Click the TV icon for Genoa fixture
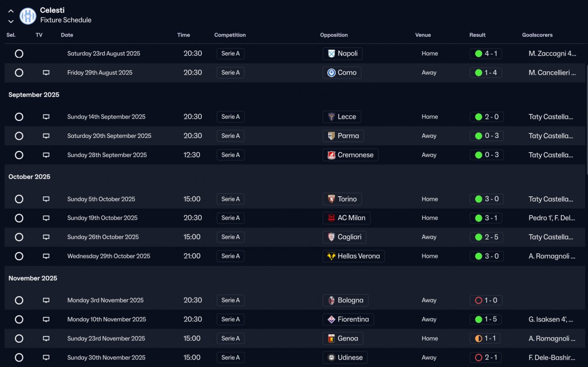Viewport: 588px width, 367px height. point(46,338)
